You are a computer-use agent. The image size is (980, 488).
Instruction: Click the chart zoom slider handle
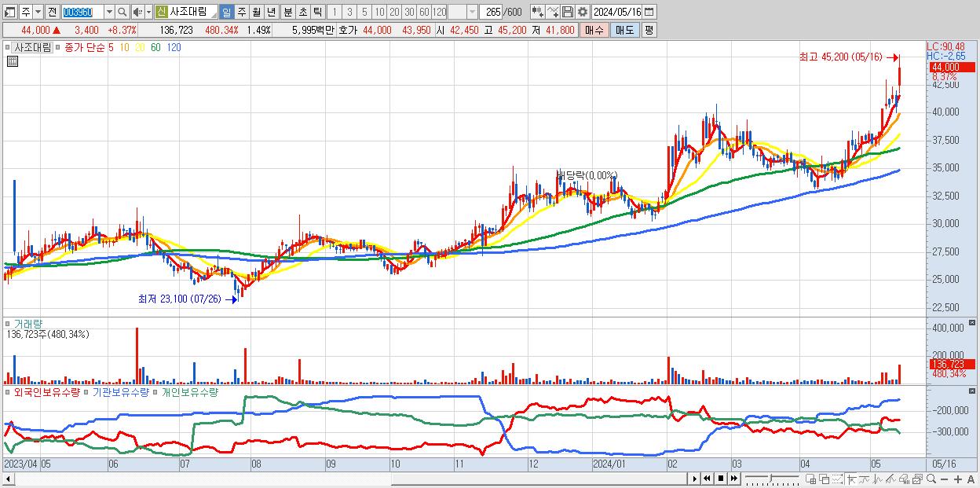click(x=771, y=478)
